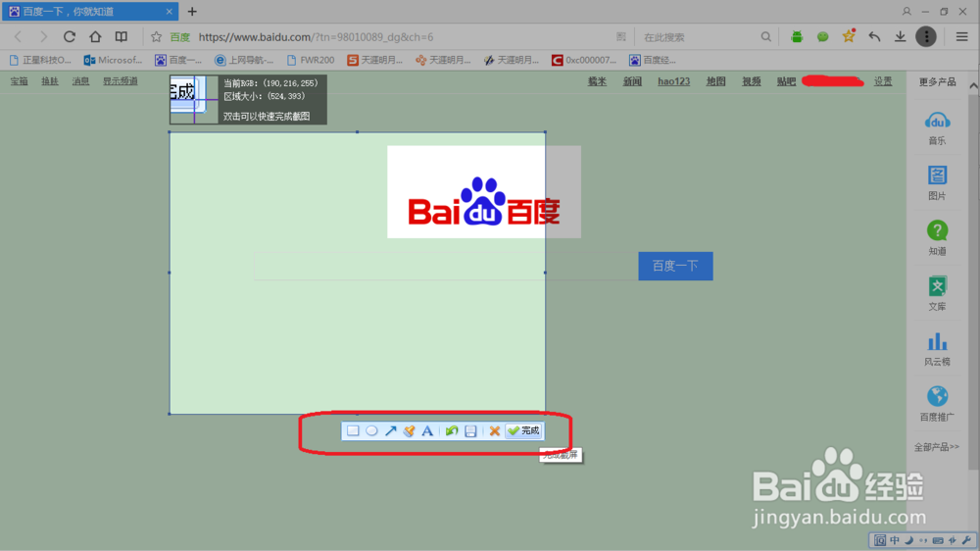
Task: Choose the arrow drawing tool
Action: 391,431
